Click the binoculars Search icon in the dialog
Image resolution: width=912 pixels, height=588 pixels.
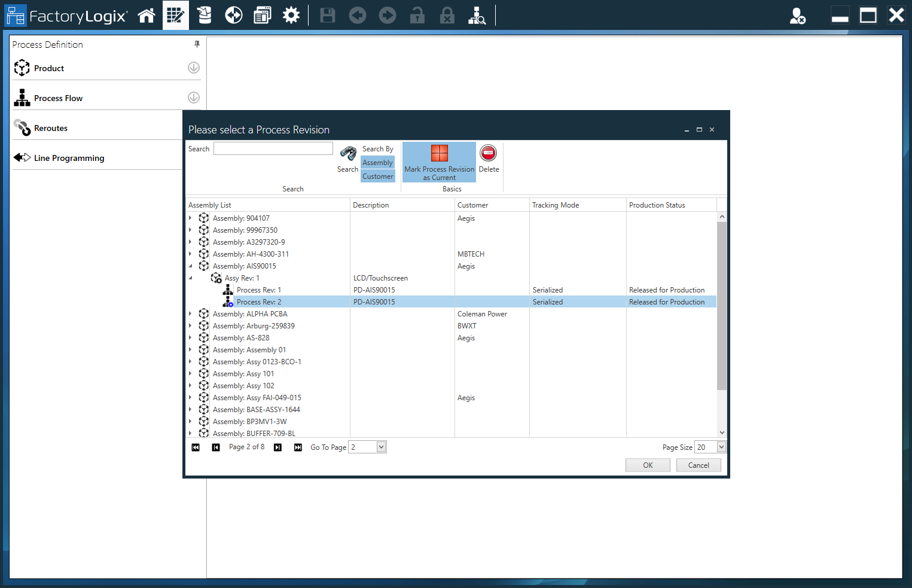(347, 154)
